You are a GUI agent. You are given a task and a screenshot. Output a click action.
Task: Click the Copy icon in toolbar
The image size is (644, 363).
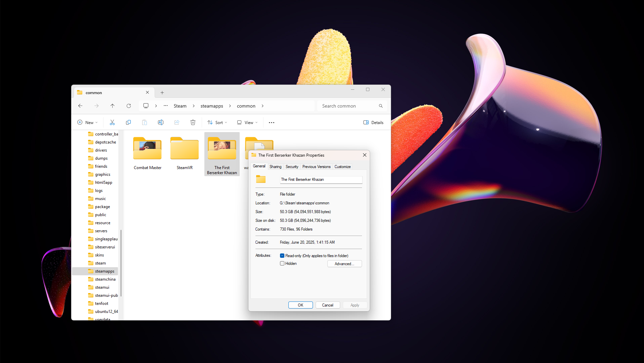click(x=128, y=122)
